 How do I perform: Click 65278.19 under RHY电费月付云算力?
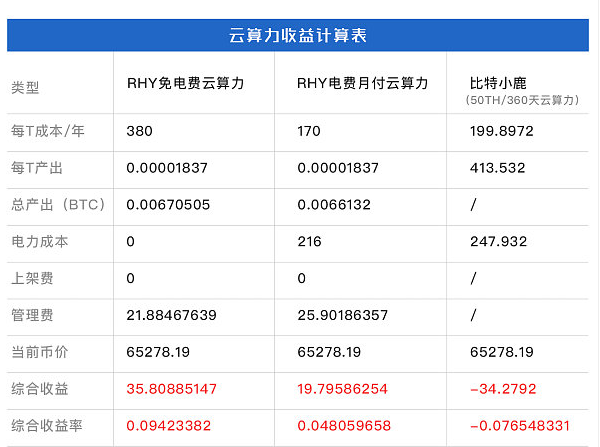[x=329, y=352]
